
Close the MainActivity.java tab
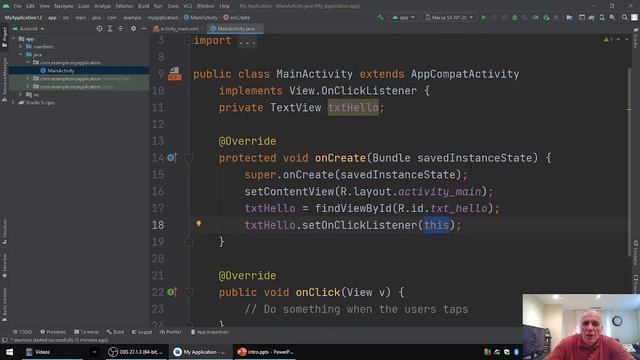point(259,29)
